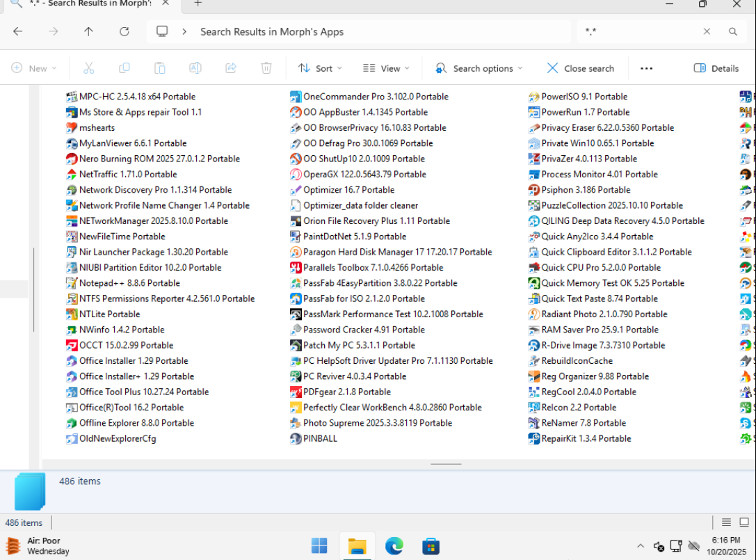Click the Cut scissors icon
Screen dimensions: 756x560
(88, 68)
